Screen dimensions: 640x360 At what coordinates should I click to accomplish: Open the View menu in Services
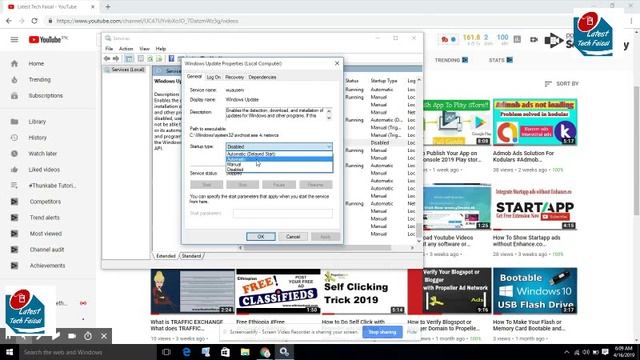[144, 49]
